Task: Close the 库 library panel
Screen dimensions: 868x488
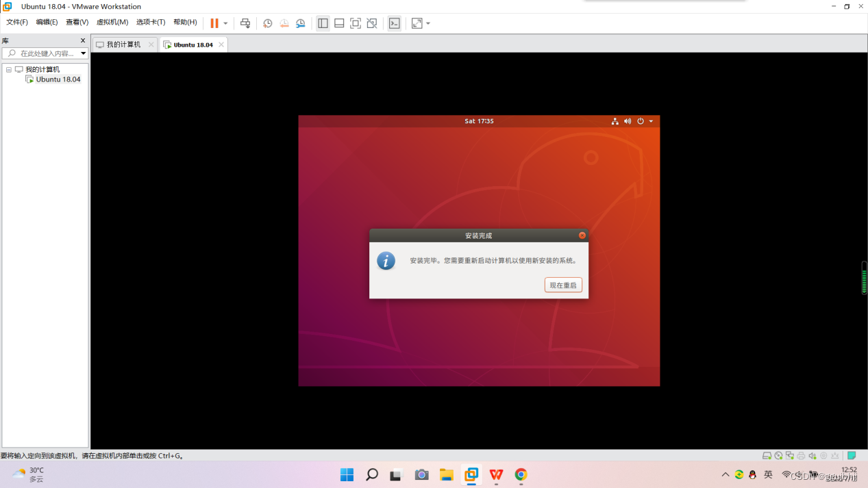Action: (x=83, y=40)
